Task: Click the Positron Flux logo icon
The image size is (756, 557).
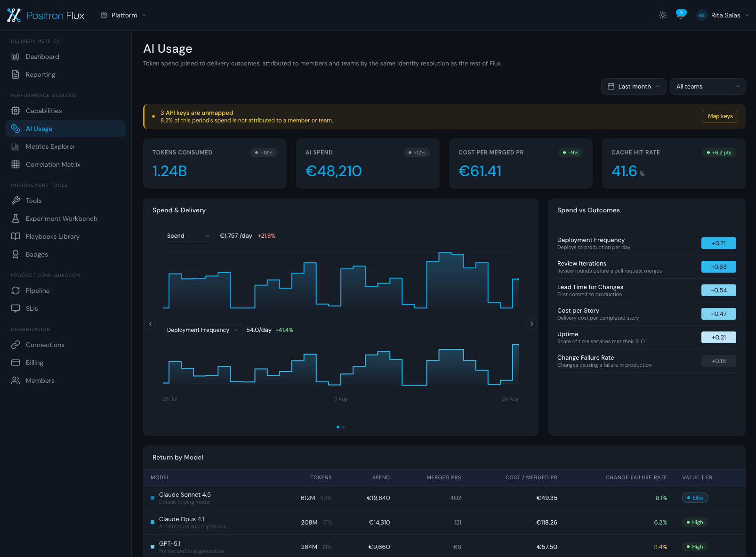Action: tap(14, 15)
